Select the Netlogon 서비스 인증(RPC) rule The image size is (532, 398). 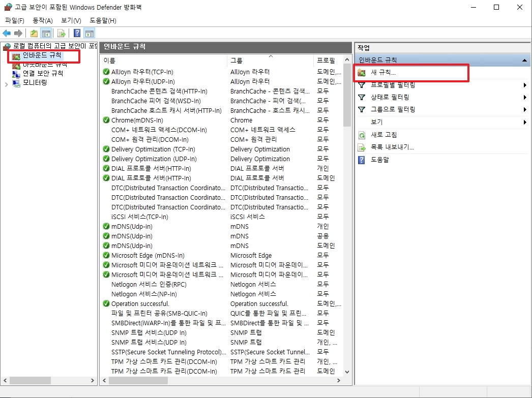tap(149, 284)
